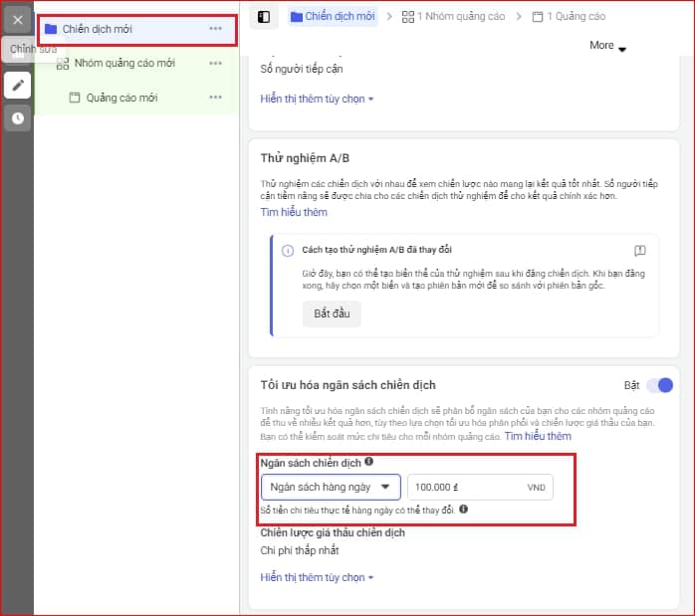
Task: Toggle the sidebar panel collapse icon
Action: click(263, 17)
